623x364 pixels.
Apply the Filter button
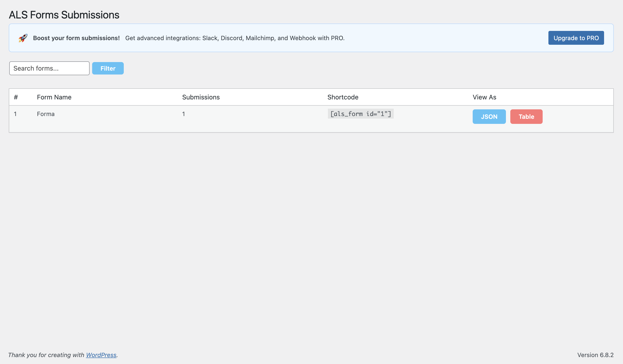[108, 68]
